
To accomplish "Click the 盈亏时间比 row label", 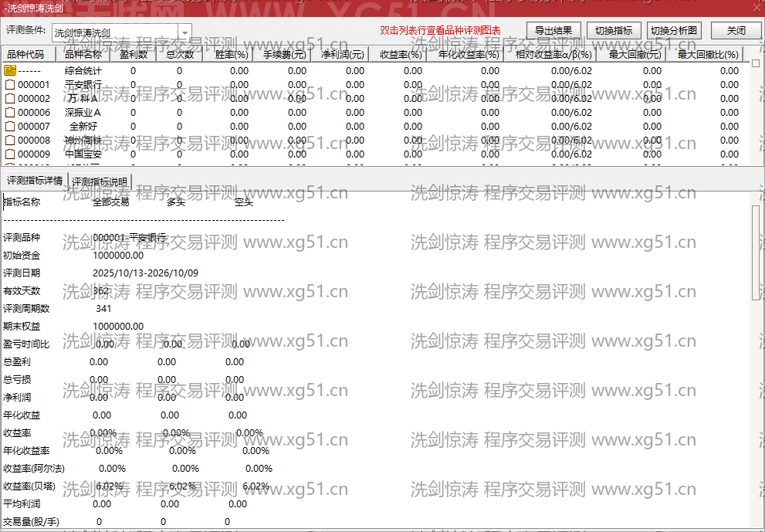I will 26,344.
